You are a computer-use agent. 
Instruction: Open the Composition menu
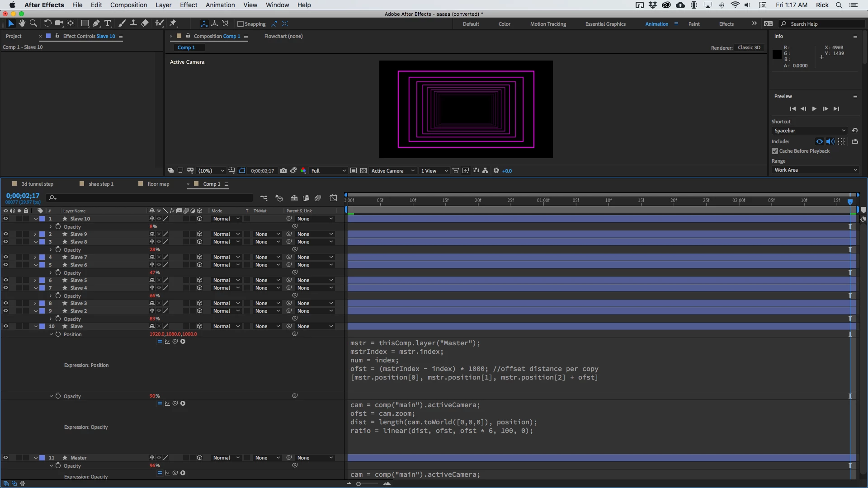click(128, 5)
